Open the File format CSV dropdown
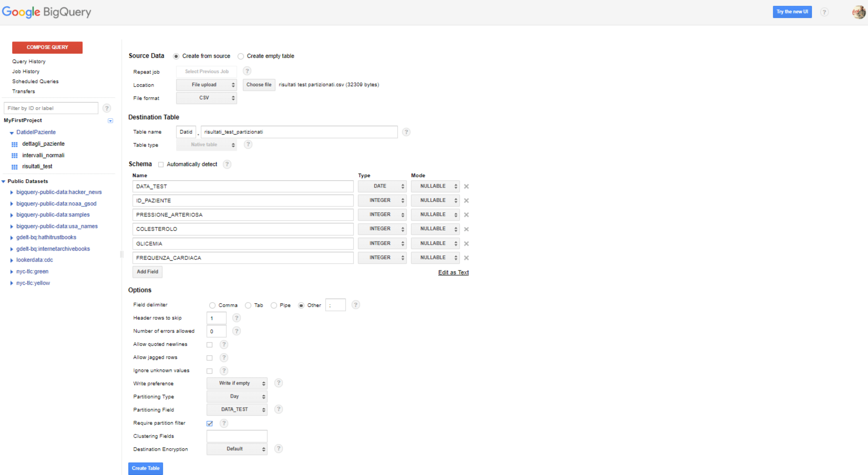Viewport: 868px width, 475px height. point(206,98)
